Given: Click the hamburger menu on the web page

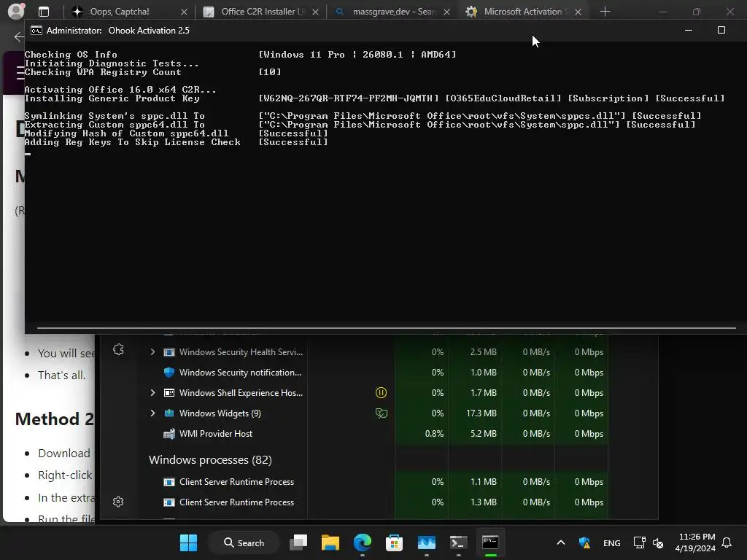Looking at the screenshot, I should pyautogui.click(x=20, y=72).
